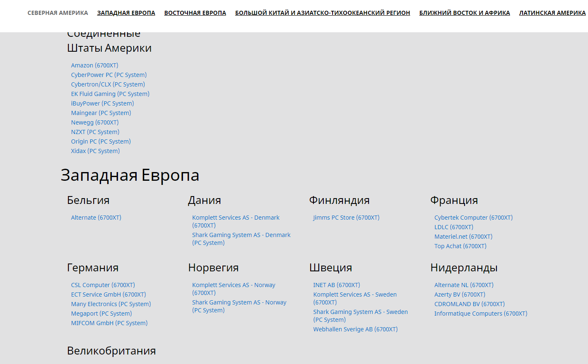588x364 pixels.
Task: Click the Западная Европа section heading
Action: [130, 175]
